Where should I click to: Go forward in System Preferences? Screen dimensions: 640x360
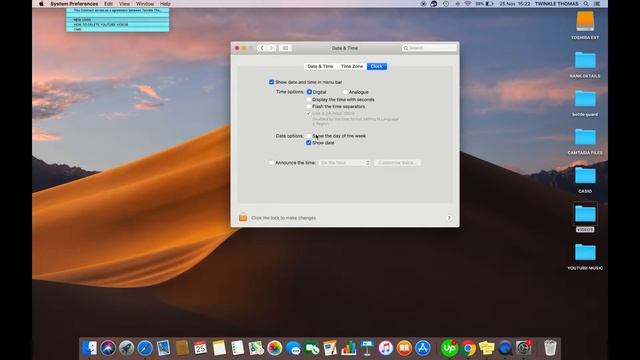click(x=271, y=48)
